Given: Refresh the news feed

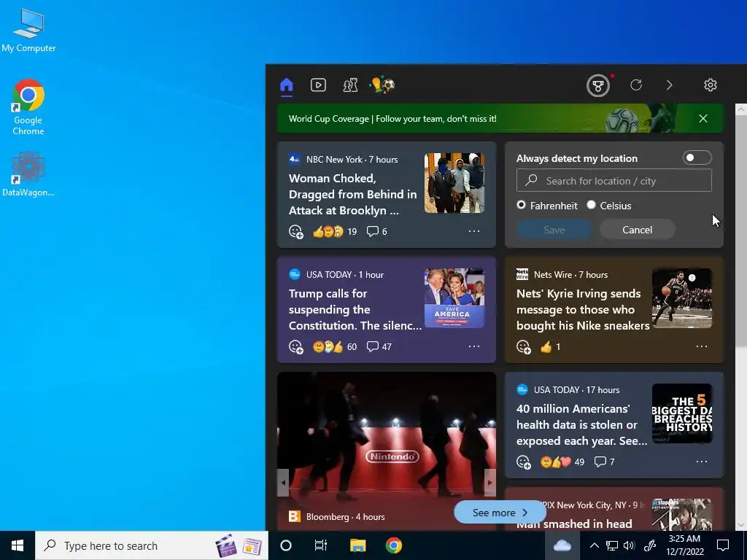Looking at the screenshot, I should (x=636, y=85).
